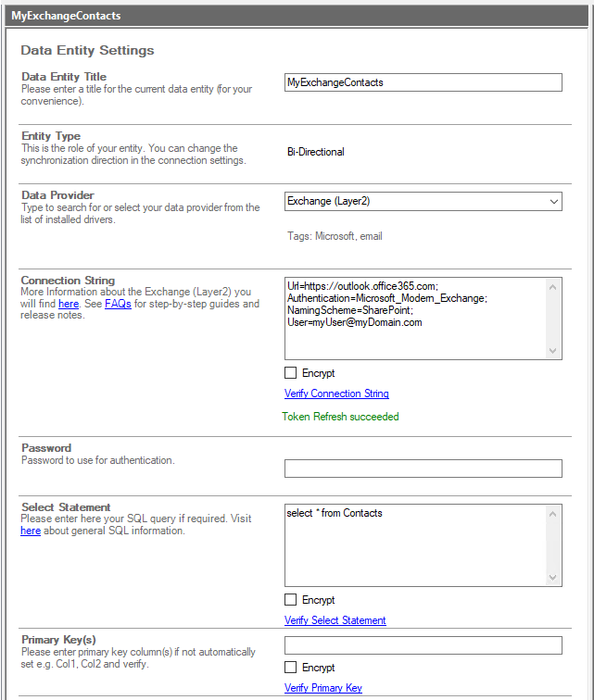Click Connection String scrollbar down arrow
594x700 pixels.
tap(553, 350)
